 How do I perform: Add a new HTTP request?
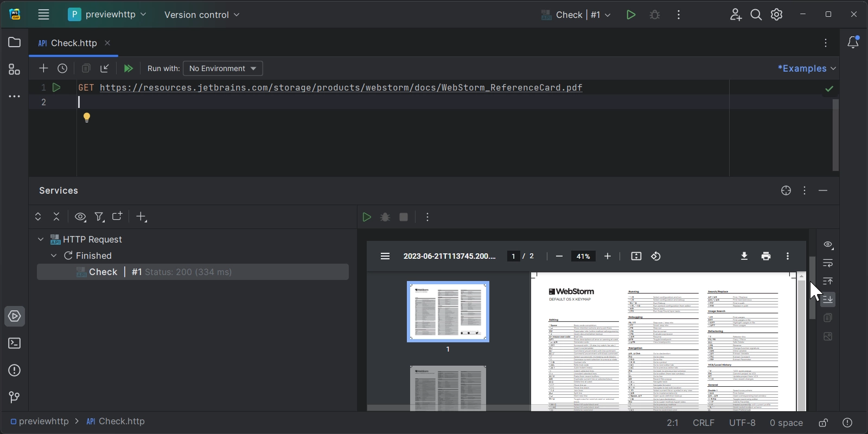[x=43, y=68]
